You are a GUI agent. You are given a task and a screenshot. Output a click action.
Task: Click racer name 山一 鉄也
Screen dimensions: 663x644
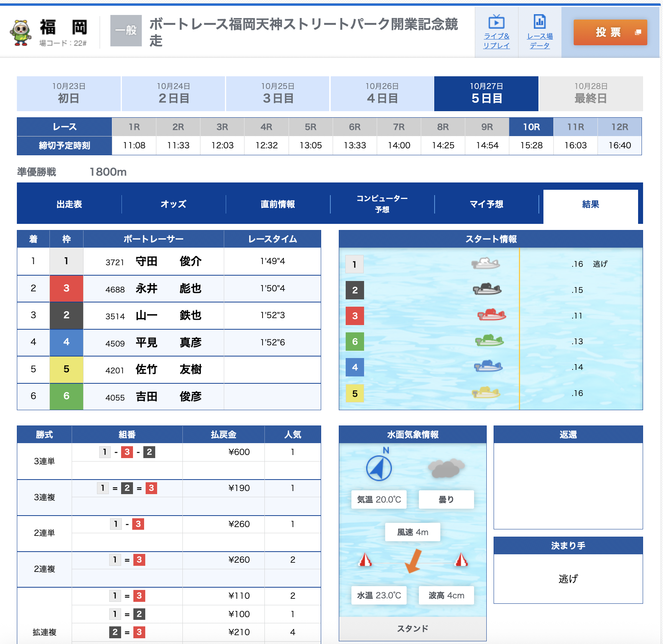[x=169, y=315]
